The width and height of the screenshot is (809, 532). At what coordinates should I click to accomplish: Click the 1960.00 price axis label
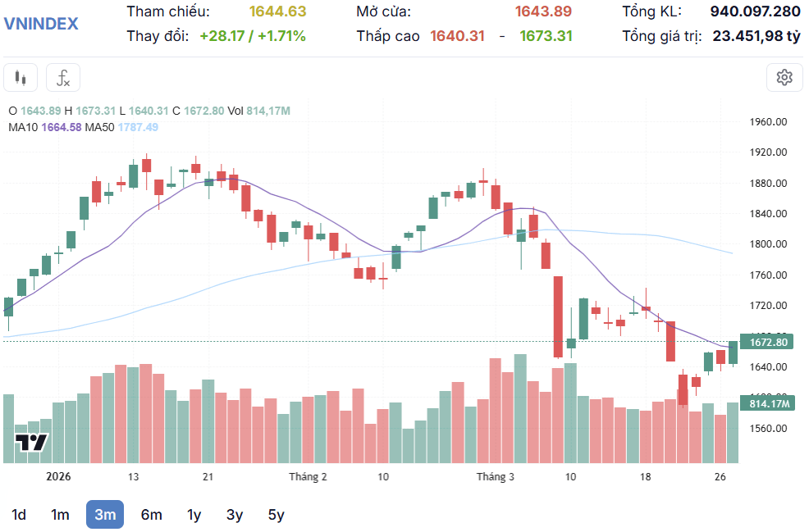pyautogui.click(x=768, y=122)
